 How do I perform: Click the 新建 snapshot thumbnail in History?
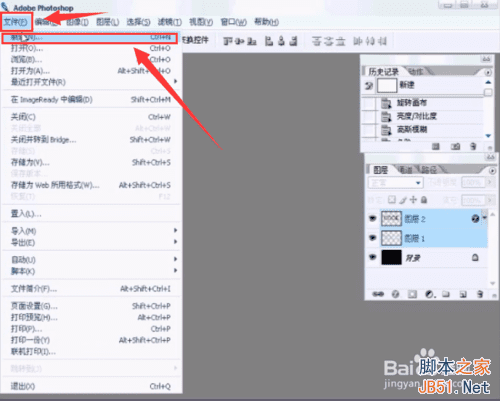pyautogui.click(x=387, y=86)
